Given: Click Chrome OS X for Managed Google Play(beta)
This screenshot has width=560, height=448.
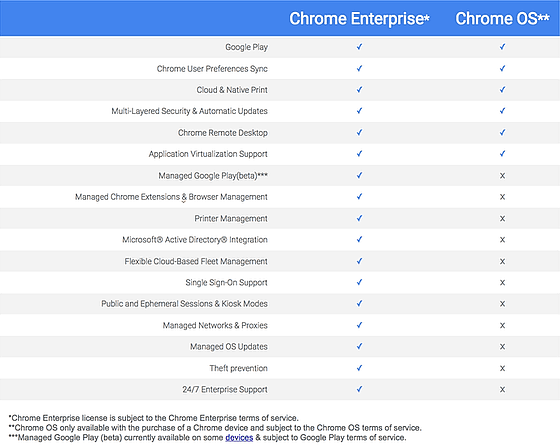Looking at the screenshot, I should click(502, 175).
